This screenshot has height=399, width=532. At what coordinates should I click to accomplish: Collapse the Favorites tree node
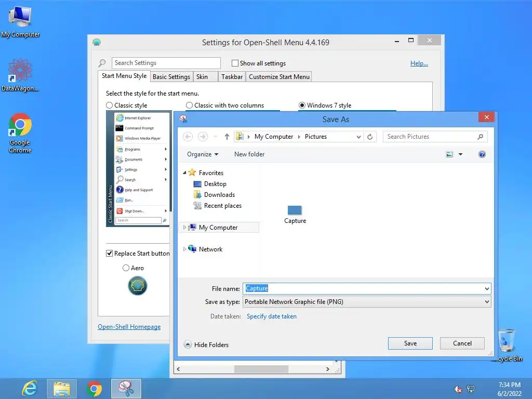[x=184, y=172]
